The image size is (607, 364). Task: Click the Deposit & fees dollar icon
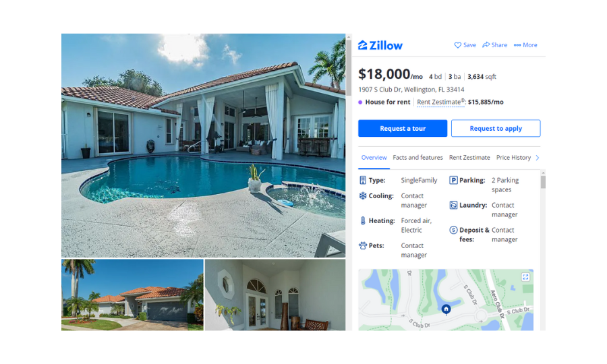[453, 230]
